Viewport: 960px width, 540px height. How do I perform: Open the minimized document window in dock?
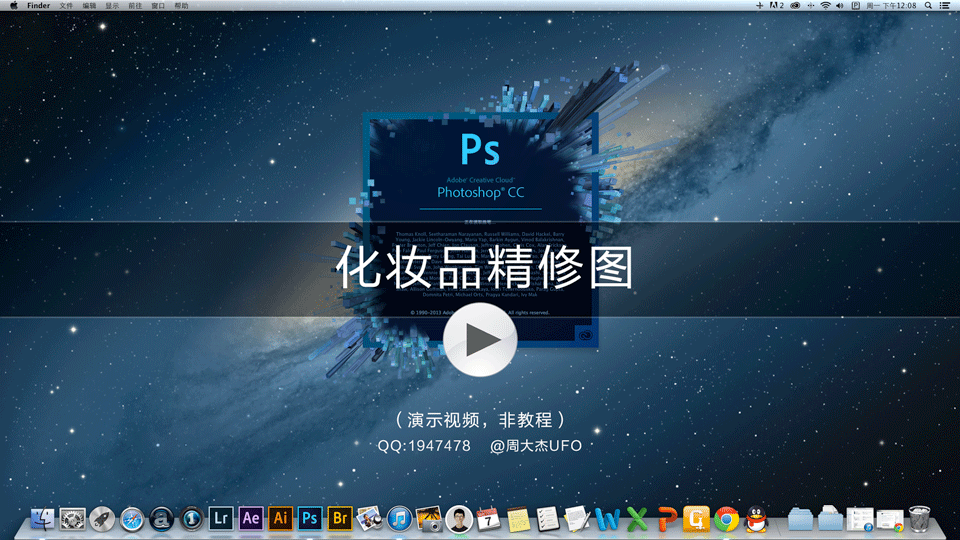click(x=860, y=519)
